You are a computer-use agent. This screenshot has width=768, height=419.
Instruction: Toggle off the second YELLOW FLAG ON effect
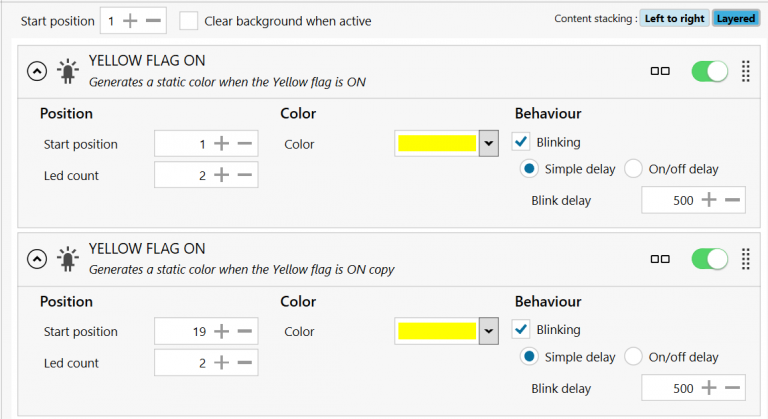[710, 259]
